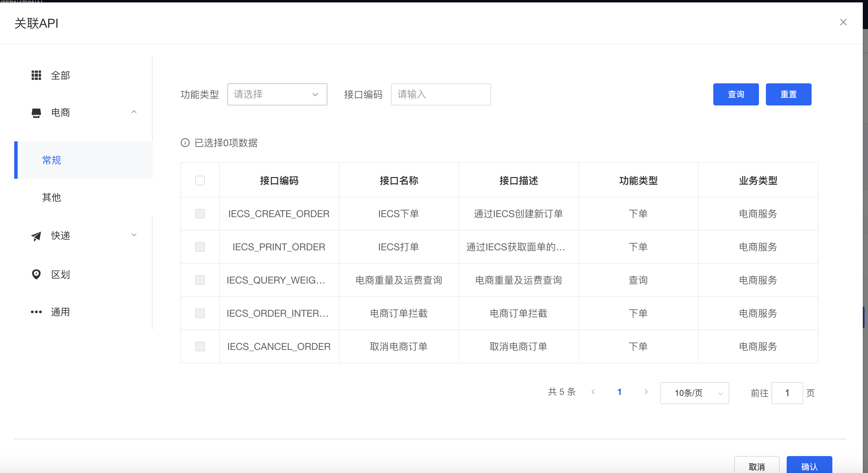The width and height of the screenshot is (868, 473).
Task: Check the IECS_QUERY_WEIG... row checkbox
Action: tap(200, 280)
